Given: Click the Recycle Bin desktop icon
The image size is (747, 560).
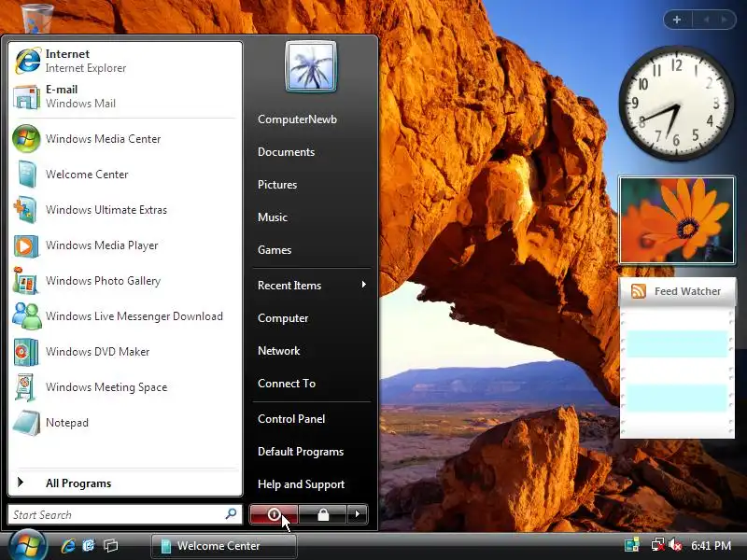Looking at the screenshot, I should [37, 18].
